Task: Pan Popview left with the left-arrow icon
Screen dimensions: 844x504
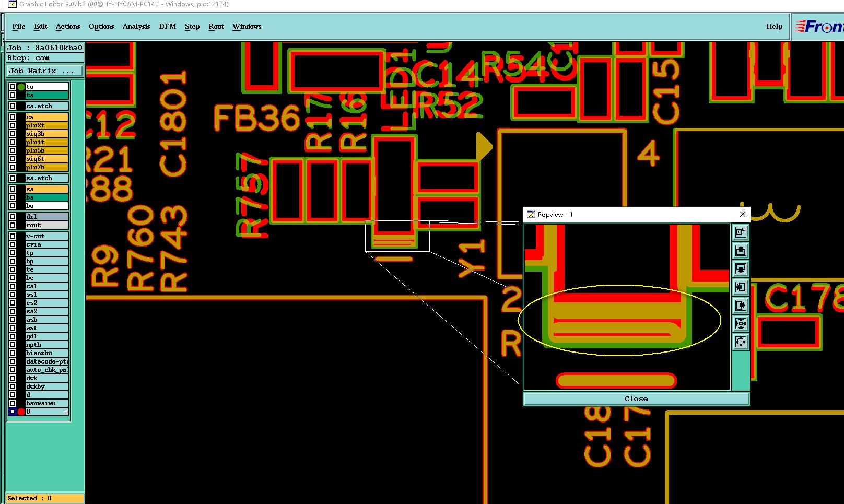Action: 741,287
